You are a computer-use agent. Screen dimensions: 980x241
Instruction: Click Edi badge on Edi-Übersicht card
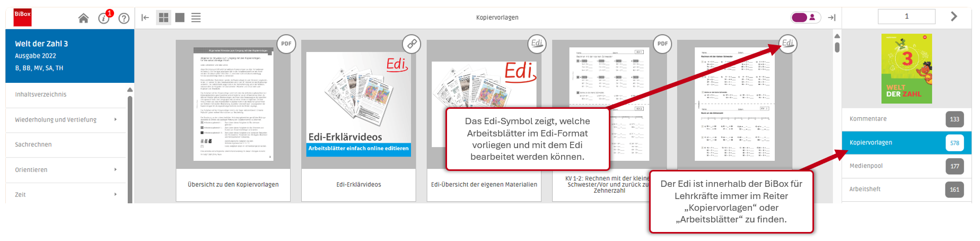(x=537, y=44)
